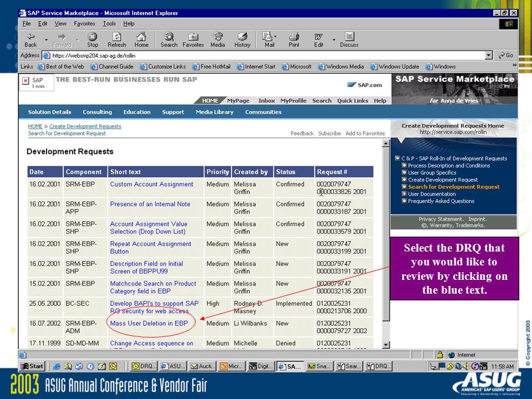Click the Windows Start button

(32, 366)
